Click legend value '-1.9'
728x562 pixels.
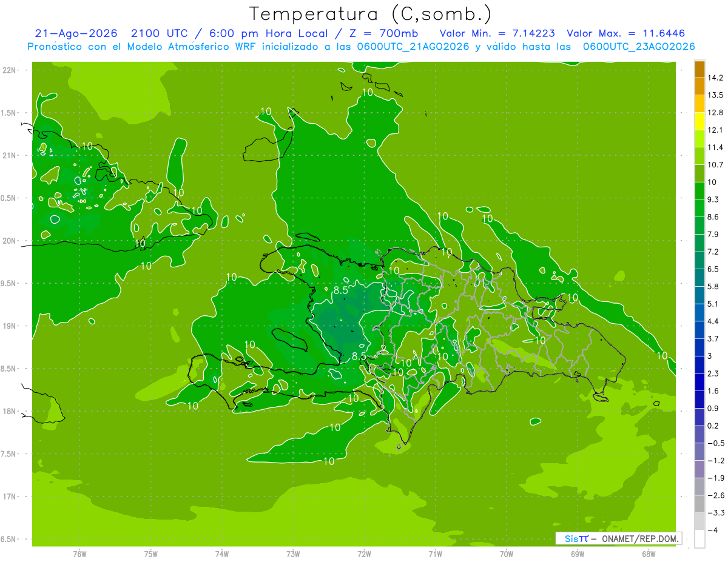click(716, 478)
